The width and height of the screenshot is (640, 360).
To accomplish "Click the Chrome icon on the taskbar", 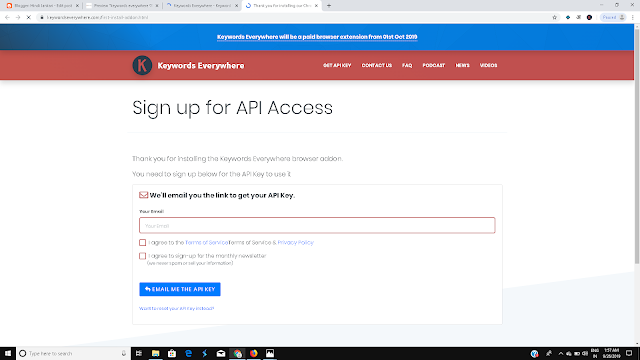I will 238,353.
